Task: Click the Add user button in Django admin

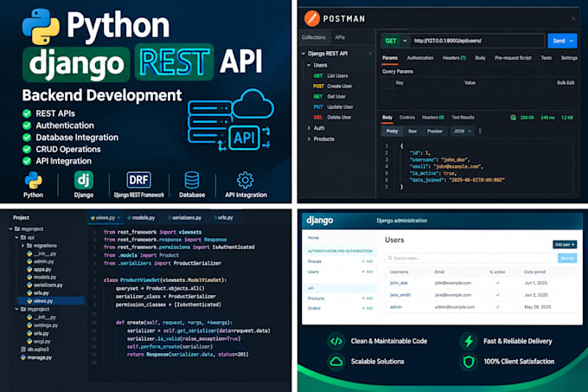Action: (565, 245)
